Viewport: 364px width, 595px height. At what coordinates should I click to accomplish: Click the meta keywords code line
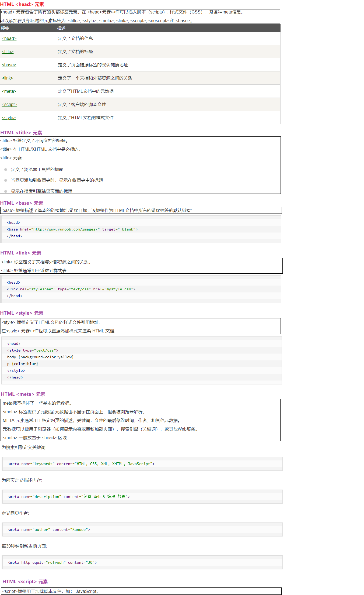tap(81, 464)
